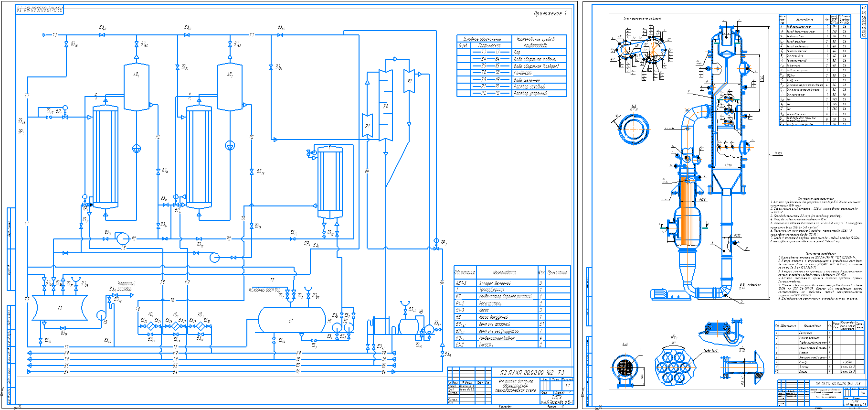
Task: Click drawing number 'ПЗ ПАХП 00.00.00 162 ТЗ'
Action: tap(532, 372)
